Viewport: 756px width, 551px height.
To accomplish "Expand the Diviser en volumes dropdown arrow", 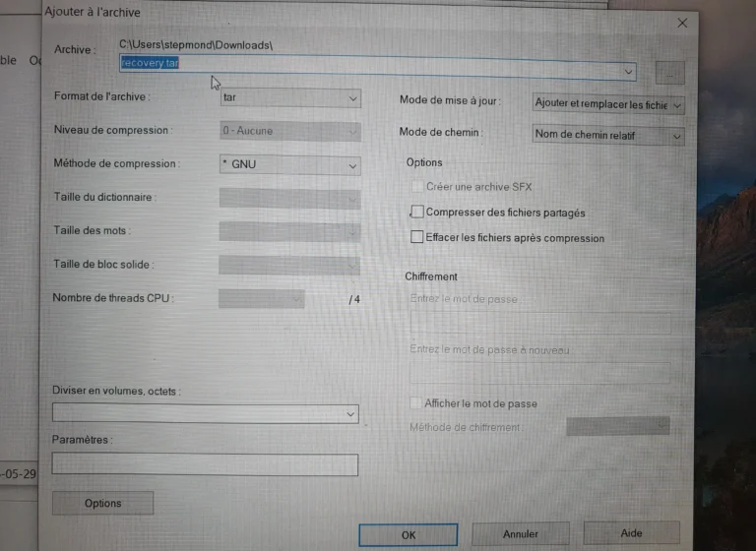I will coord(350,414).
